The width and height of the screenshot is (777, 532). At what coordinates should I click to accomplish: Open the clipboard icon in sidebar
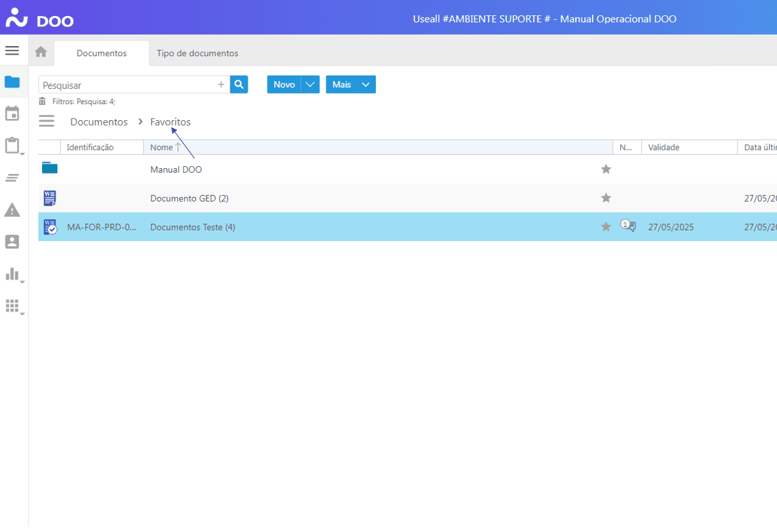coord(12,146)
